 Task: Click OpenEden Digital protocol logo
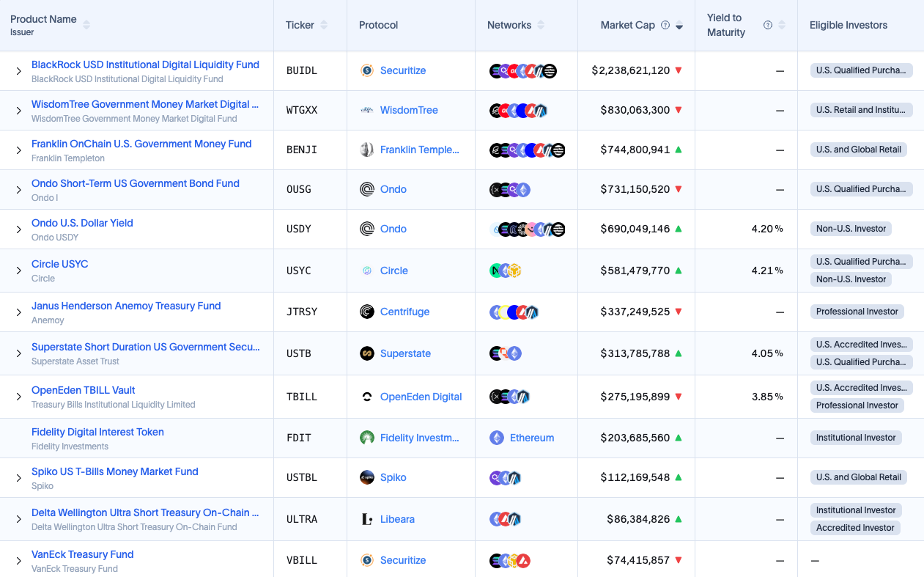367,397
